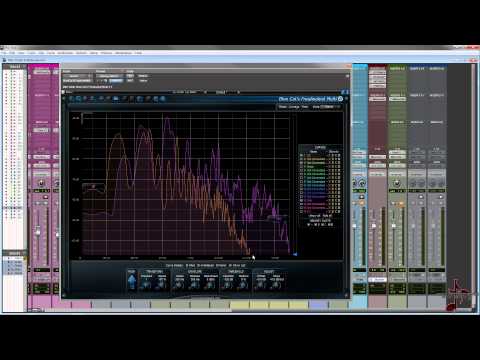Turn the green track's pan knob in mixer
Screen dimensions: 480x360
click(397, 183)
